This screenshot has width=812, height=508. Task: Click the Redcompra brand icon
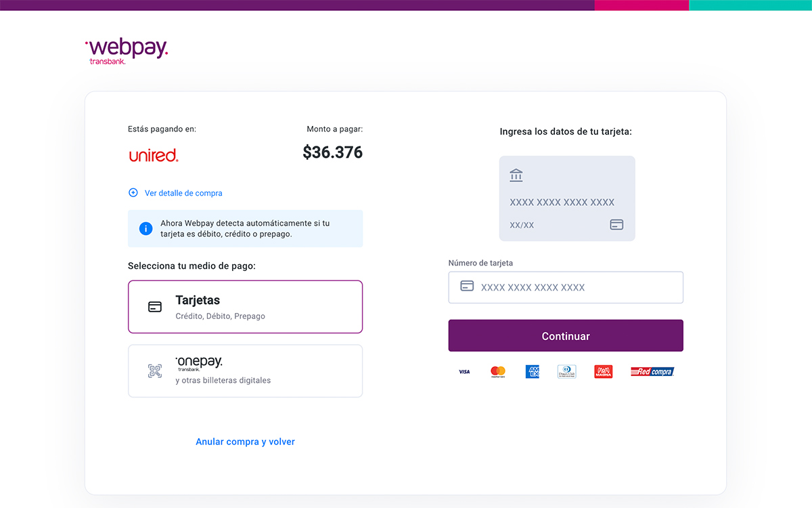coord(652,371)
